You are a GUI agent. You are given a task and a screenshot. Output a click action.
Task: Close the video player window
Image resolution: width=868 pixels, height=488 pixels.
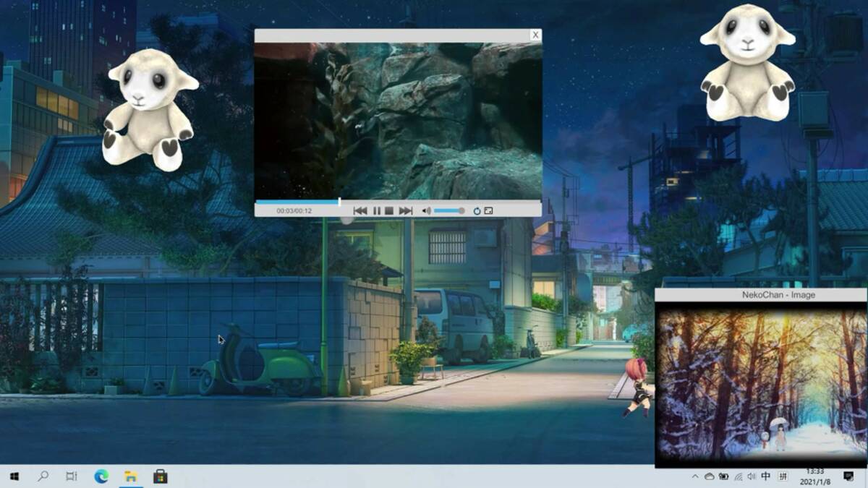pos(535,35)
